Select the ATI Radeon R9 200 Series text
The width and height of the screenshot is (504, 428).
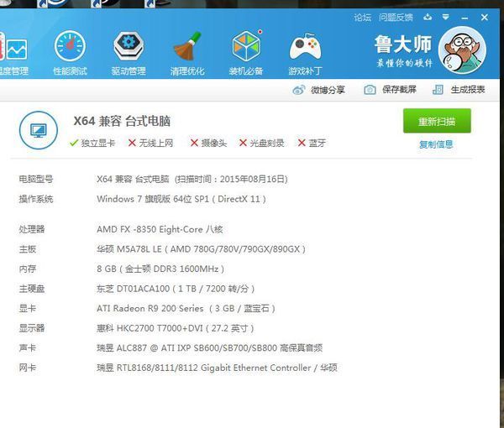click(x=186, y=309)
